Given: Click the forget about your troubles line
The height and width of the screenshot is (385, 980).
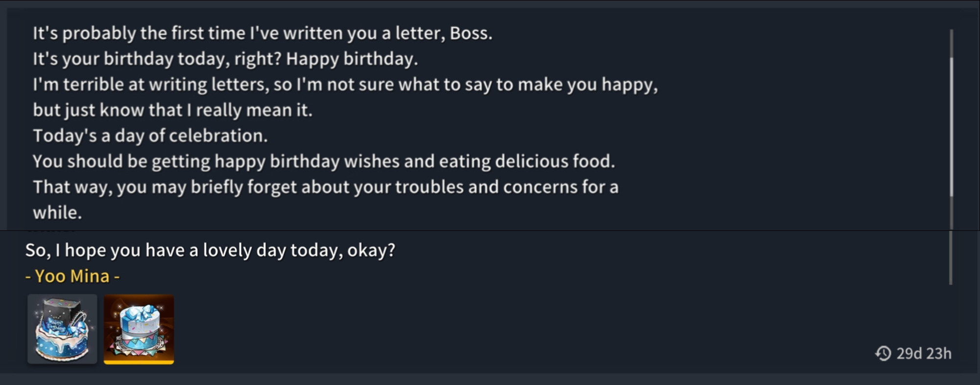Looking at the screenshot, I should point(326,187).
